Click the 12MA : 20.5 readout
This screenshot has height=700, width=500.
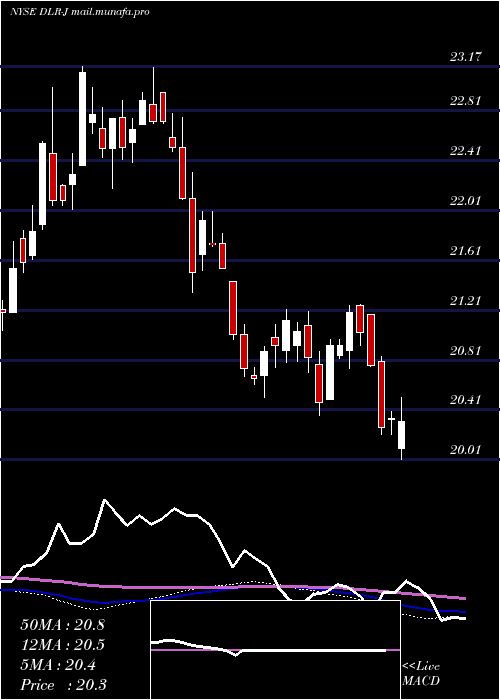(62, 645)
